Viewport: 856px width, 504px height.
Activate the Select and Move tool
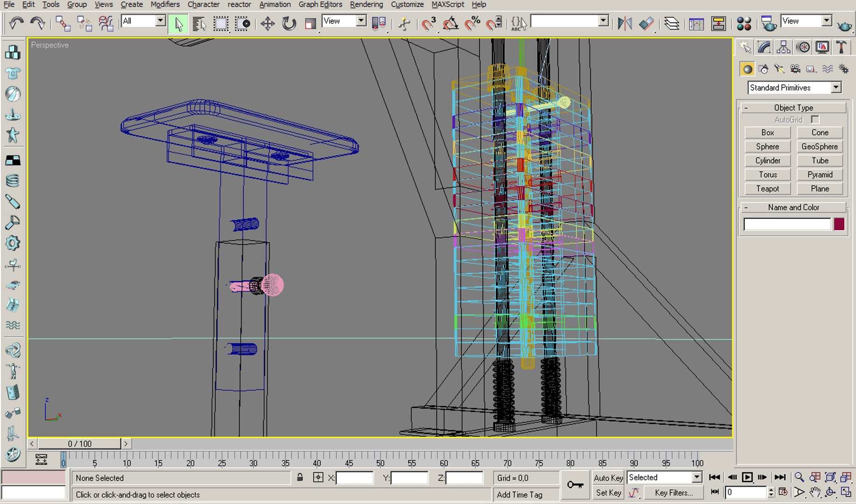(x=268, y=23)
